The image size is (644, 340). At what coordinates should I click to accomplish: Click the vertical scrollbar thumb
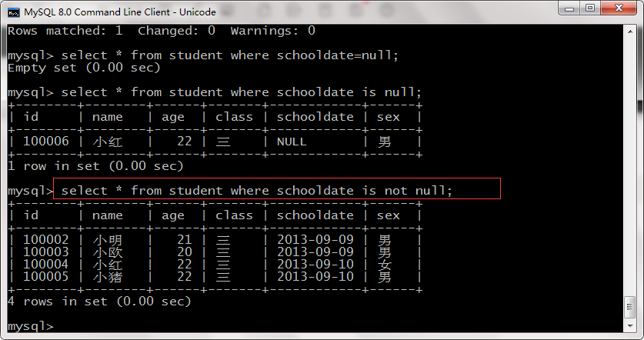point(630,307)
